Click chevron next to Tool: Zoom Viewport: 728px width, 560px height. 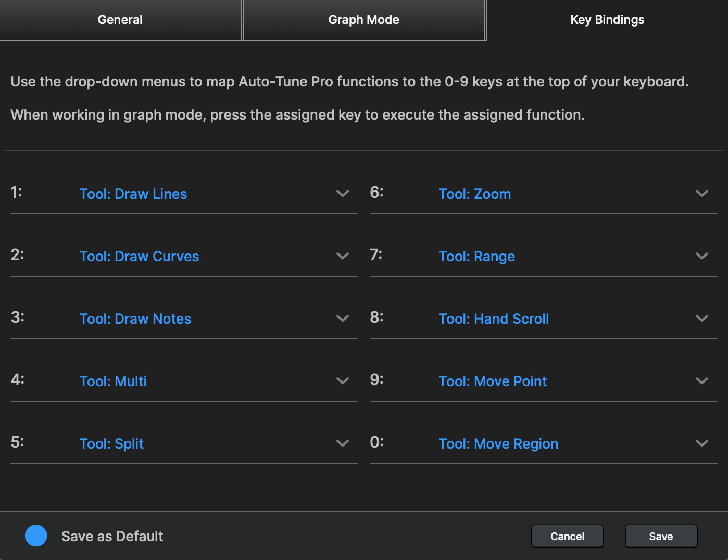coord(701,194)
